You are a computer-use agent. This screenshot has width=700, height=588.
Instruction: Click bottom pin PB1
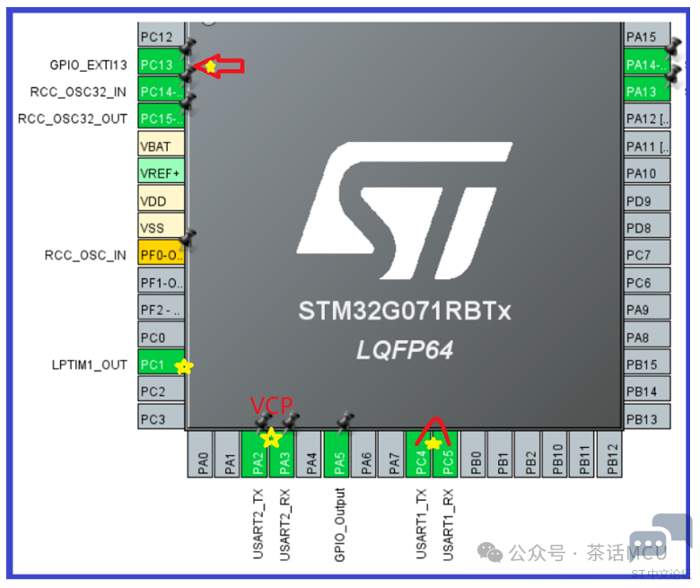point(501,454)
